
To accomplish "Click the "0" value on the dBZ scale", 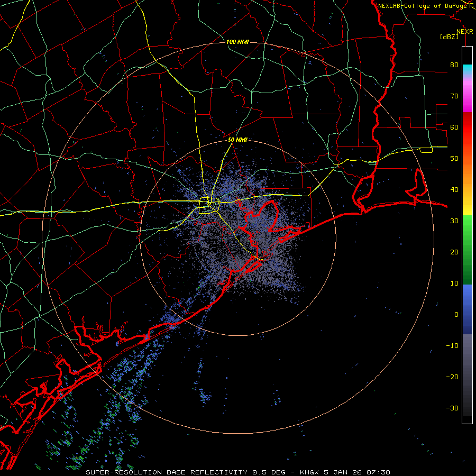I will tap(456, 315).
